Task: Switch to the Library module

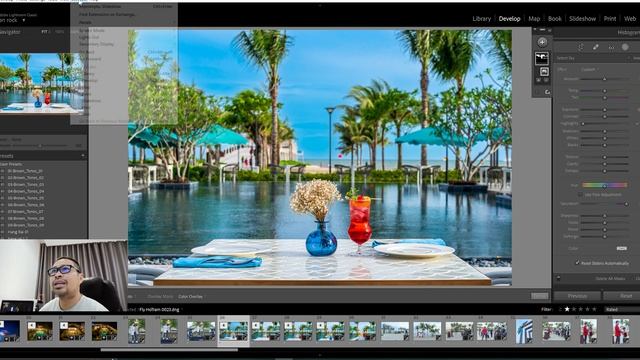Action: (482, 19)
